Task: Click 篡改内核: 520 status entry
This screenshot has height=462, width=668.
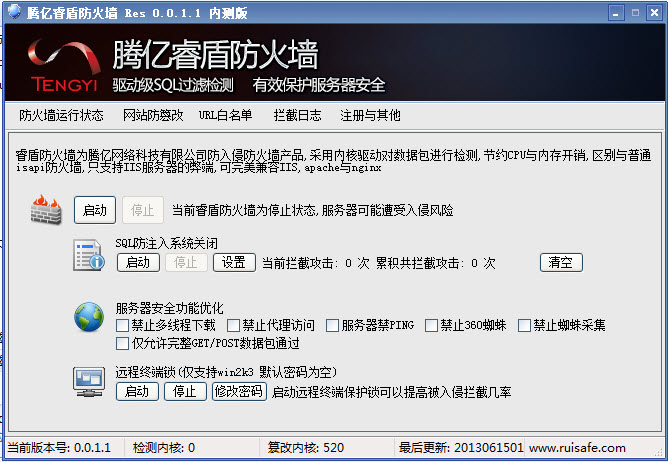Action: click(306, 448)
